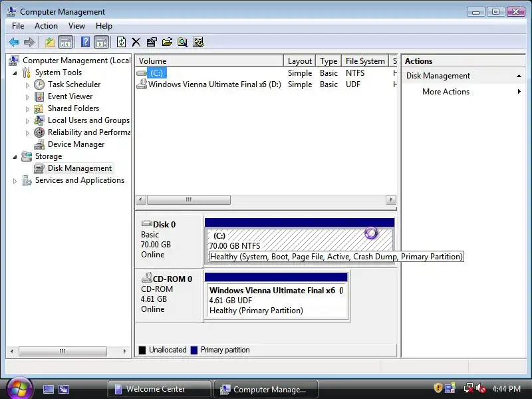This screenshot has height=399, width=532.
Task: Expand the Event Viewer node
Action: click(x=27, y=97)
